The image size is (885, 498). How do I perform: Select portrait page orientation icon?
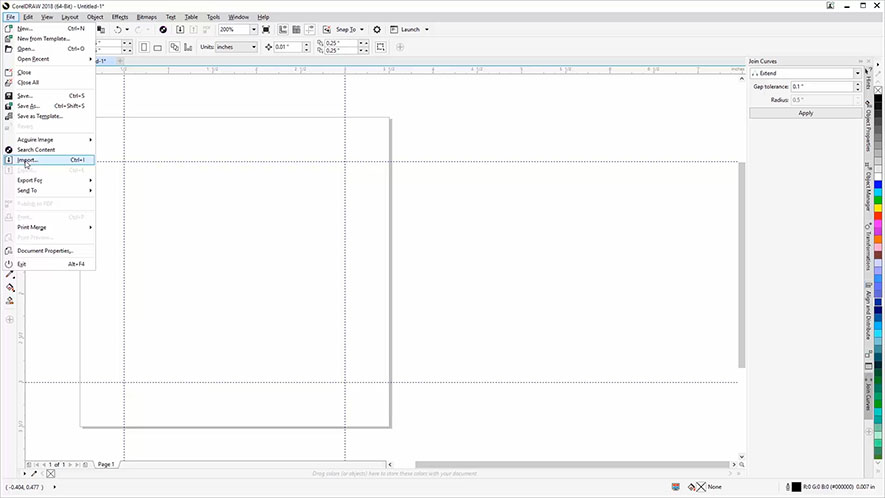[x=144, y=47]
